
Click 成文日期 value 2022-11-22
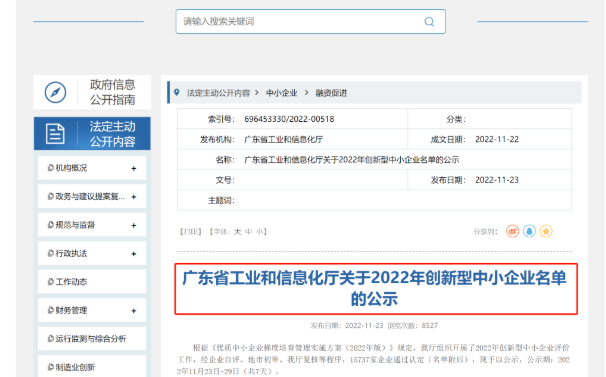pos(497,139)
